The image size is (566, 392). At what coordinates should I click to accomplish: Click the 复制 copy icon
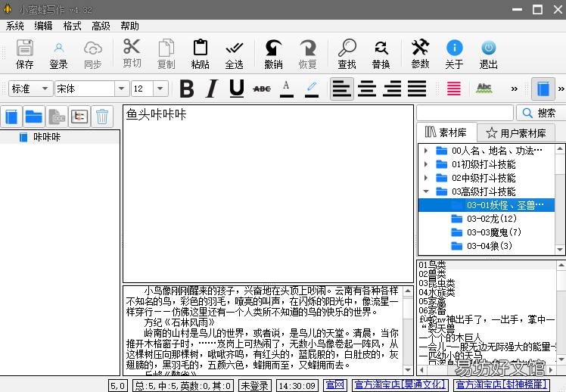point(166,54)
